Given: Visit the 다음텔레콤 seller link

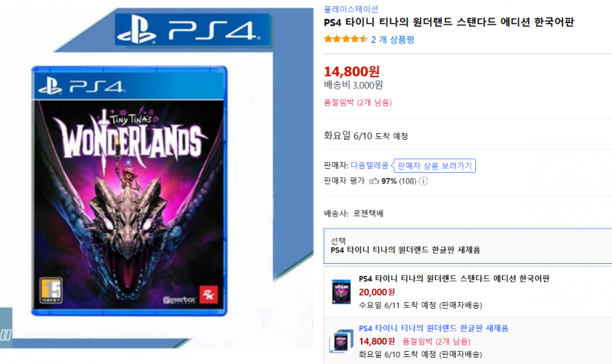Looking at the screenshot, I should pyautogui.click(x=369, y=165).
